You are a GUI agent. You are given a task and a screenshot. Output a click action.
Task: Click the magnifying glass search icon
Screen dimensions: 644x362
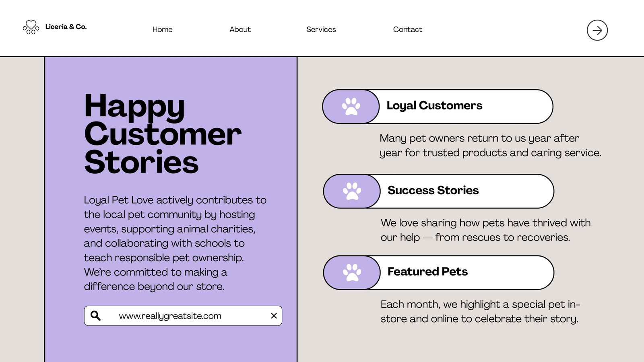pos(95,316)
